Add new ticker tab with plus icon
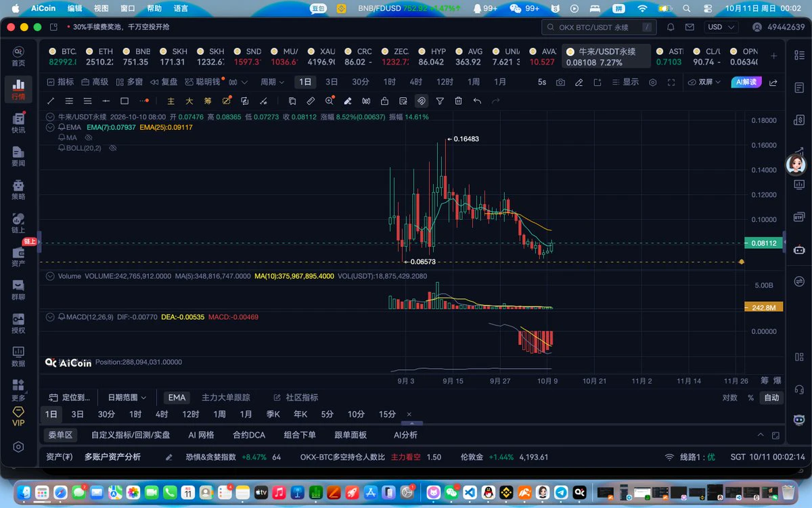Screen dimensions: 812x508 click(x=774, y=55)
